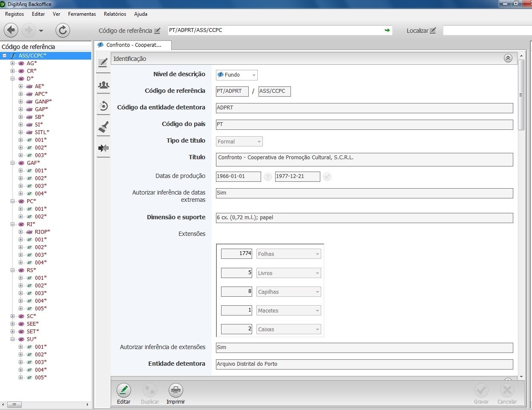
Task: Select the GANP* item in tree
Action: 43,102
